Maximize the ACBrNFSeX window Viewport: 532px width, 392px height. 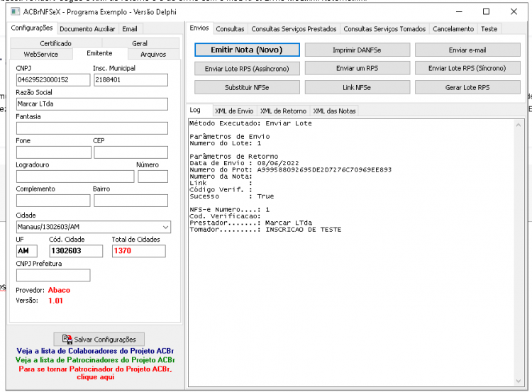486,12
